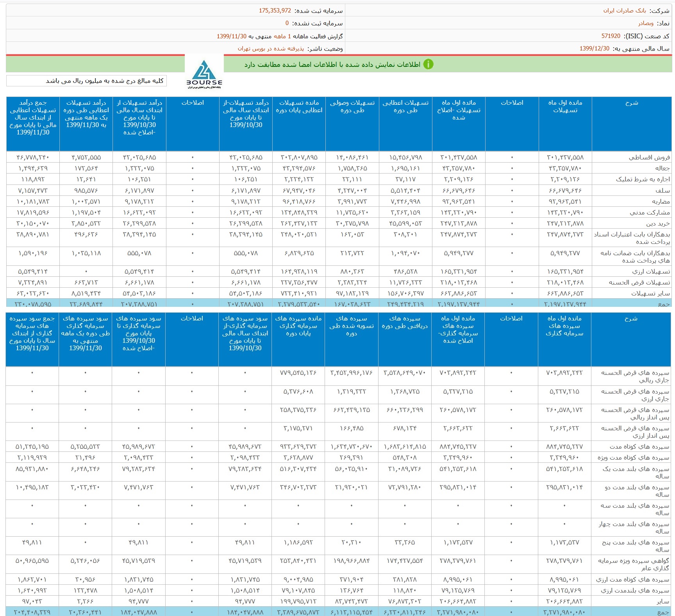Viewport: 675px width, 616px height.
Task: Click the cell value ۴۵,۵۹۹,۰۵۳
Action: click(405, 224)
